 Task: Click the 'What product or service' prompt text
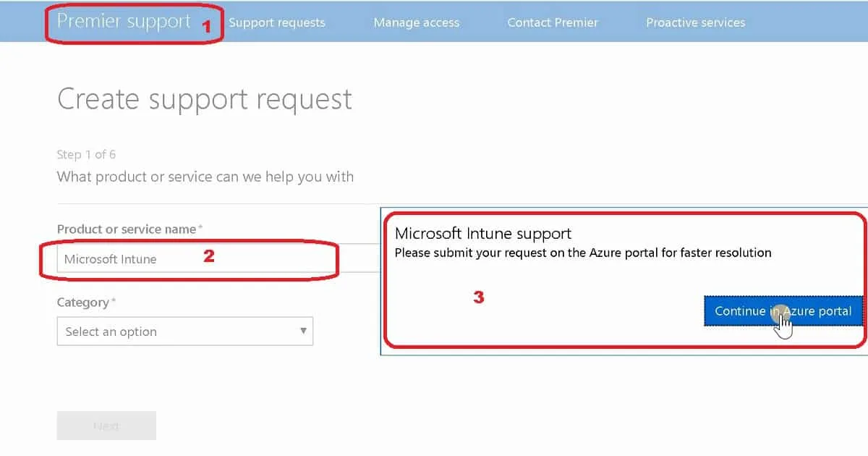[x=205, y=177]
